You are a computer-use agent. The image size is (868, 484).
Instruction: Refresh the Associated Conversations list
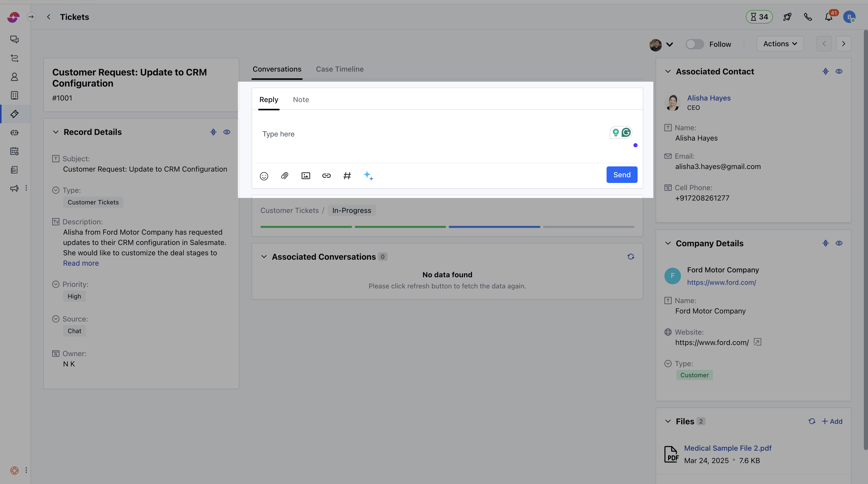[x=631, y=257]
